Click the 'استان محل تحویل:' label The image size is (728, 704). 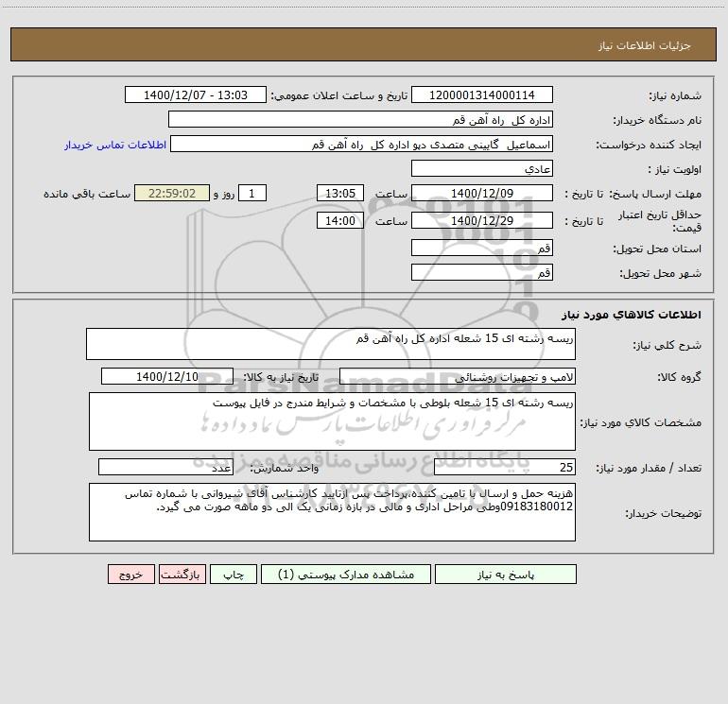click(x=657, y=249)
